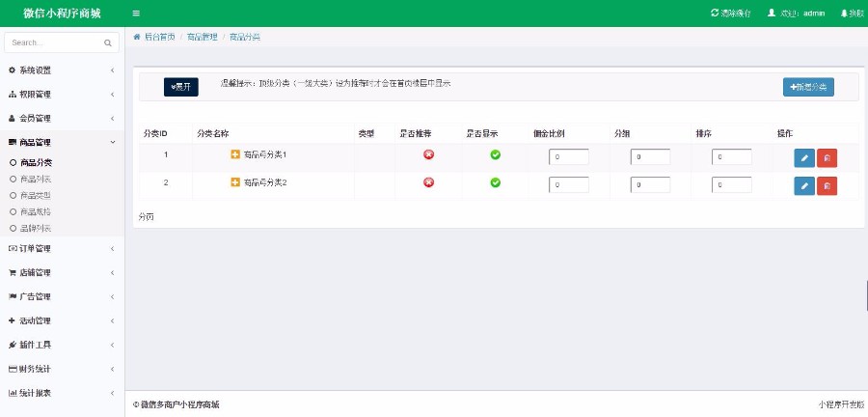Focus the sidebar Search input box

click(x=62, y=42)
